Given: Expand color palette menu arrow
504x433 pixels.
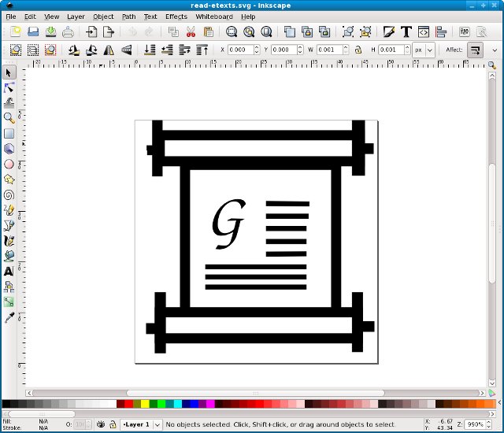Looking at the screenshot, I should (x=500, y=402).
